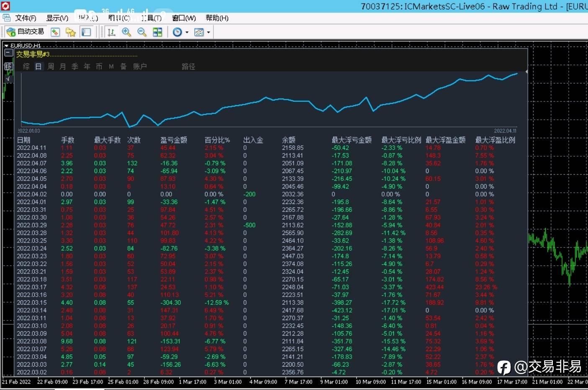Collapse the statistics panel with minus button

(8, 53)
